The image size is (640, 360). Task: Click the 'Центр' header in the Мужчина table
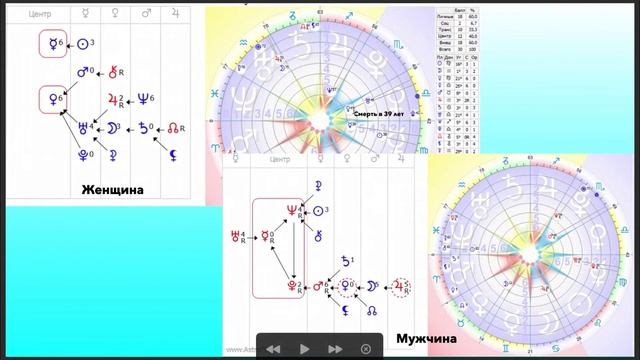[x=280, y=159]
